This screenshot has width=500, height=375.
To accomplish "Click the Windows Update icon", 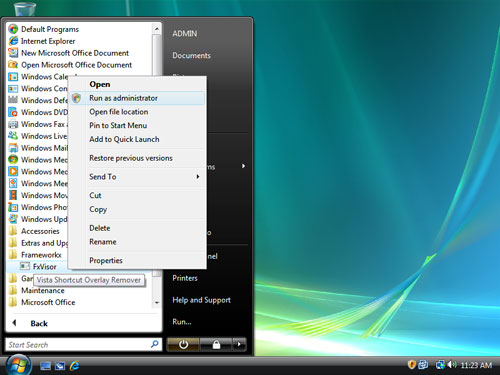I will click(x=13, y=219).
